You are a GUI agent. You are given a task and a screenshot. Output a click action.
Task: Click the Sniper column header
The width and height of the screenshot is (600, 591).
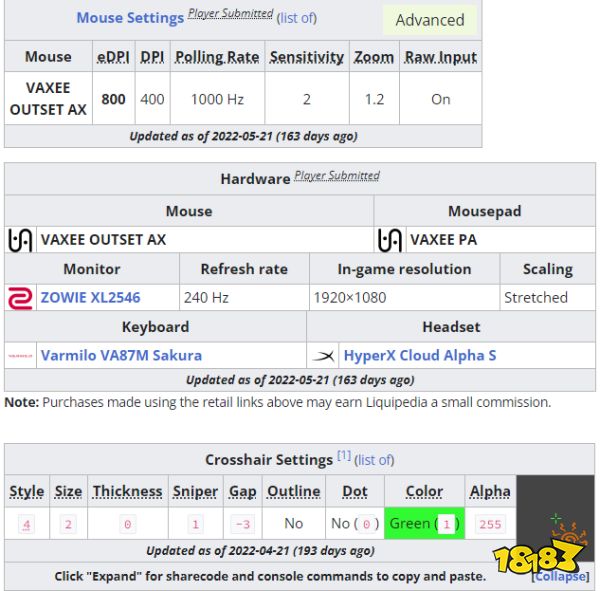tap(196, 491)
